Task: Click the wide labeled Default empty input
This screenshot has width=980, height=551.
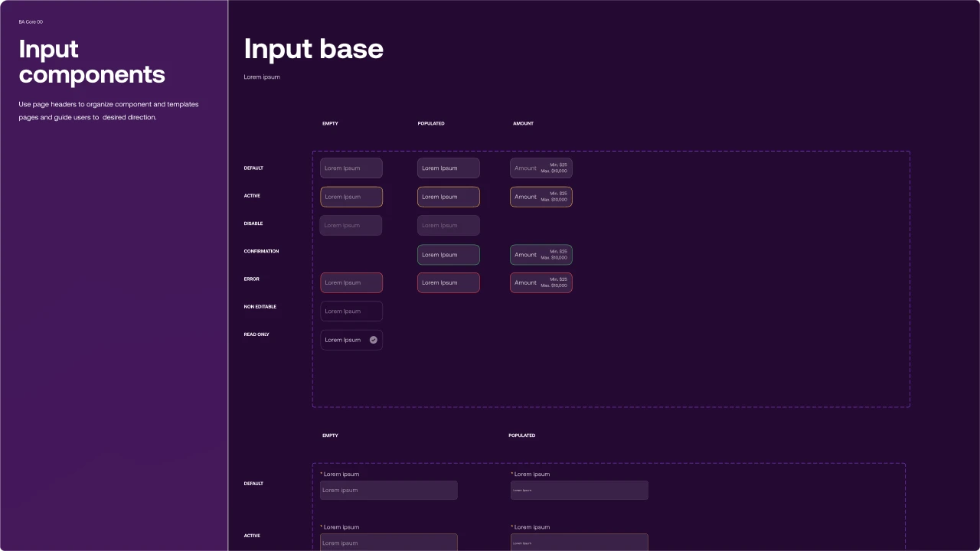Action: pyautogui.click(x=388, y=491)
